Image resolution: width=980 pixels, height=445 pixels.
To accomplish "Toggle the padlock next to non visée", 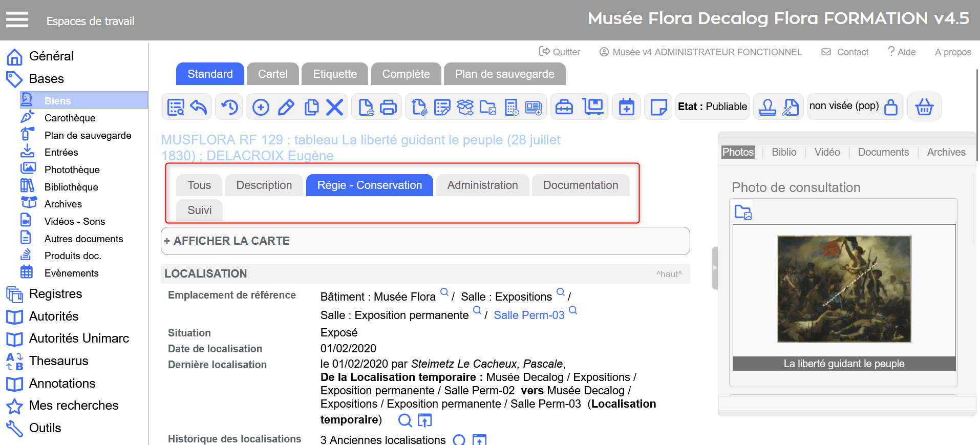I will (891, 108).
